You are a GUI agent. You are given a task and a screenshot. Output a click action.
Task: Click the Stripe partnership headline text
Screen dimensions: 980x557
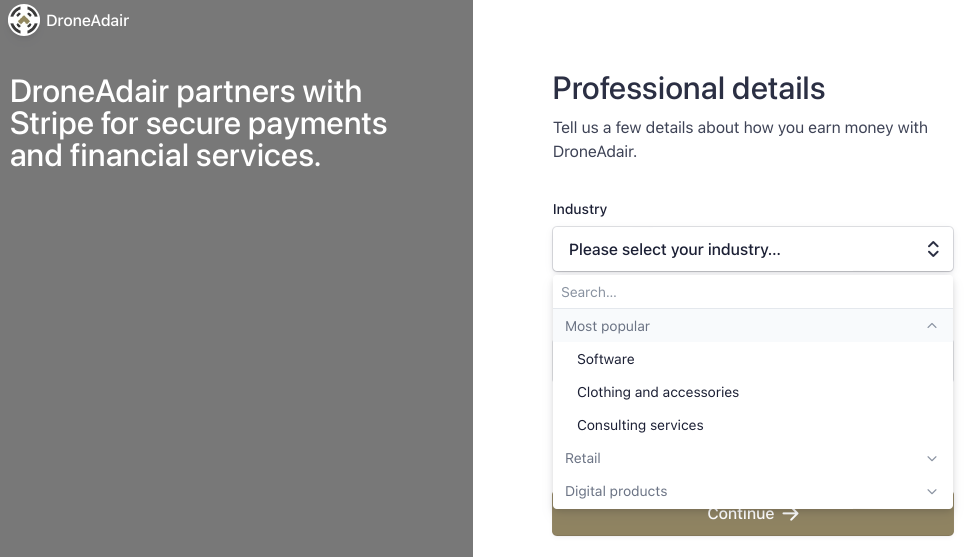pyautogui.click(x=198, y=123)
